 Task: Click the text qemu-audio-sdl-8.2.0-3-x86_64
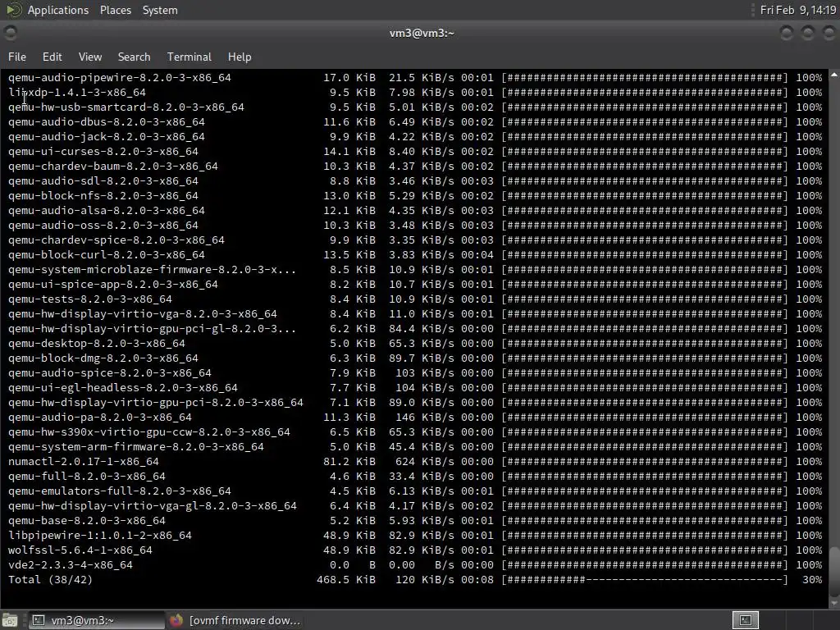103,181
